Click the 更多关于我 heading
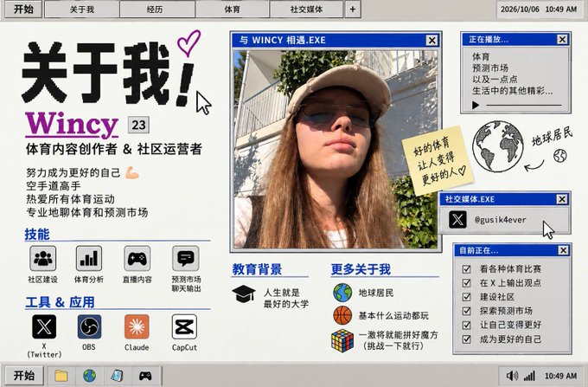588x387 pixels. pyautogui.click(x=361, y=269)
